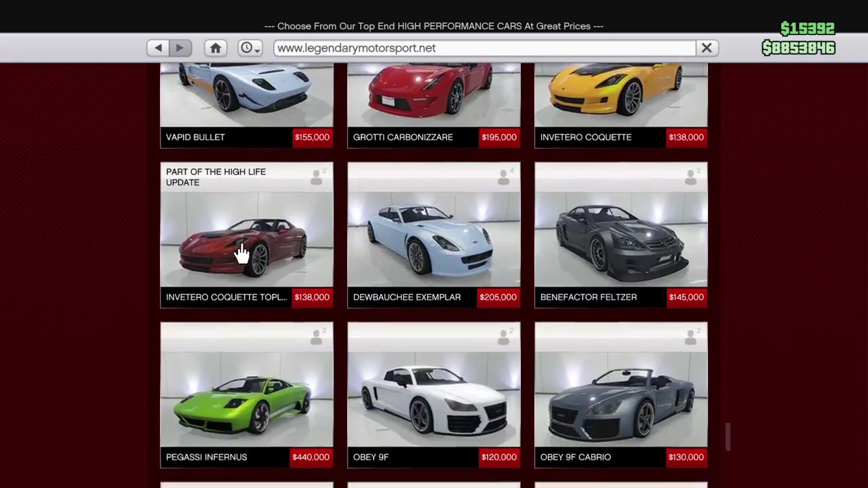
Task: Click the $138,000 Invetero Coquette price tag
Action: click(x=686, y=137)
